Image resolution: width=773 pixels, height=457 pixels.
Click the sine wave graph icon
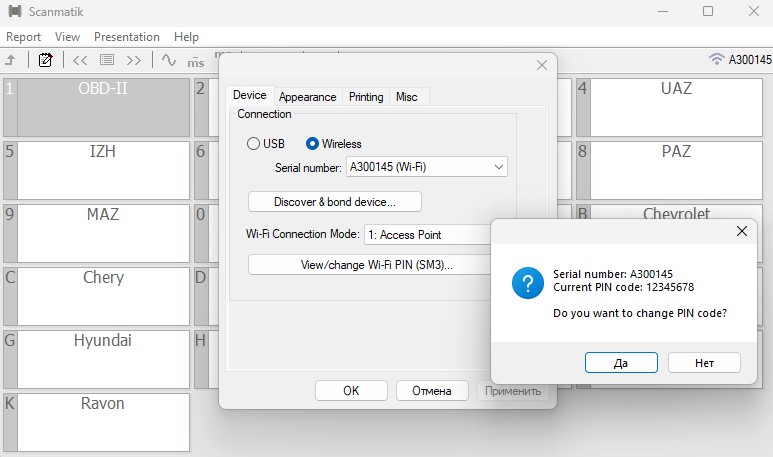(x=168, y=60)
